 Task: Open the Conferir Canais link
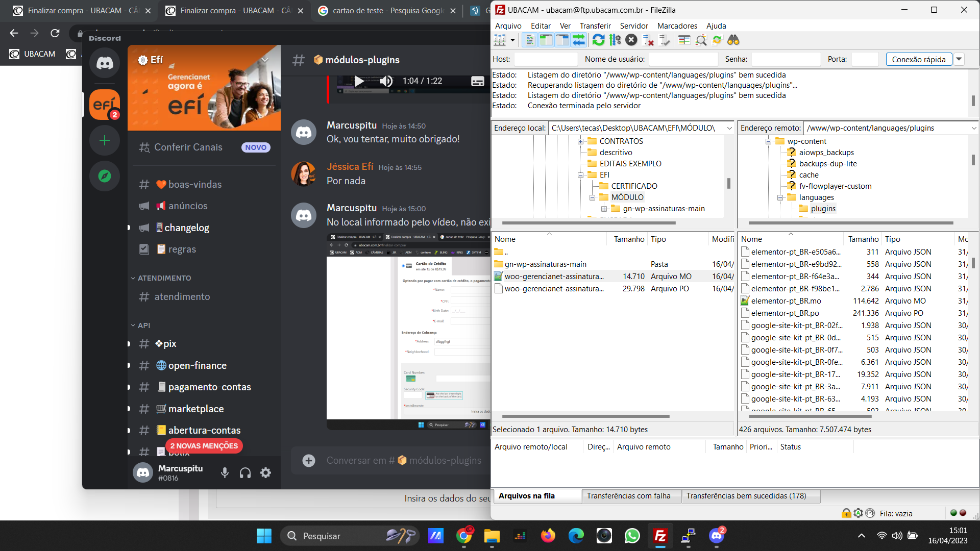pos(204,147)
